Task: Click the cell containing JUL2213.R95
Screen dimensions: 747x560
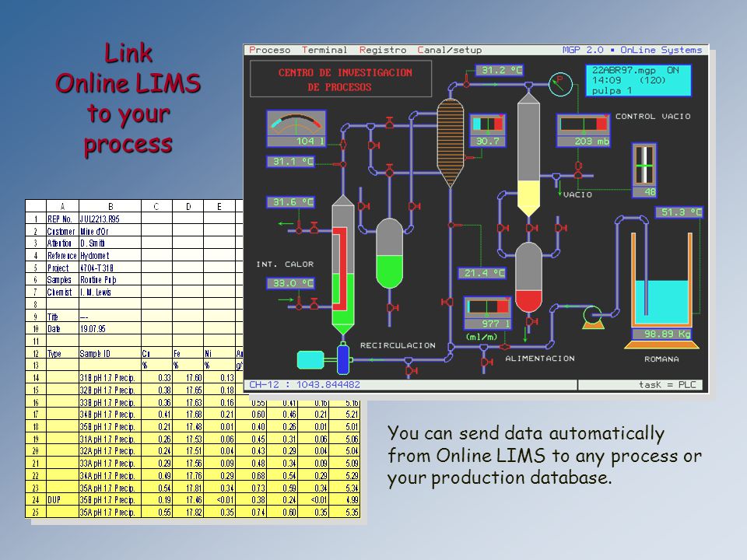Action: tap(110, 219)
